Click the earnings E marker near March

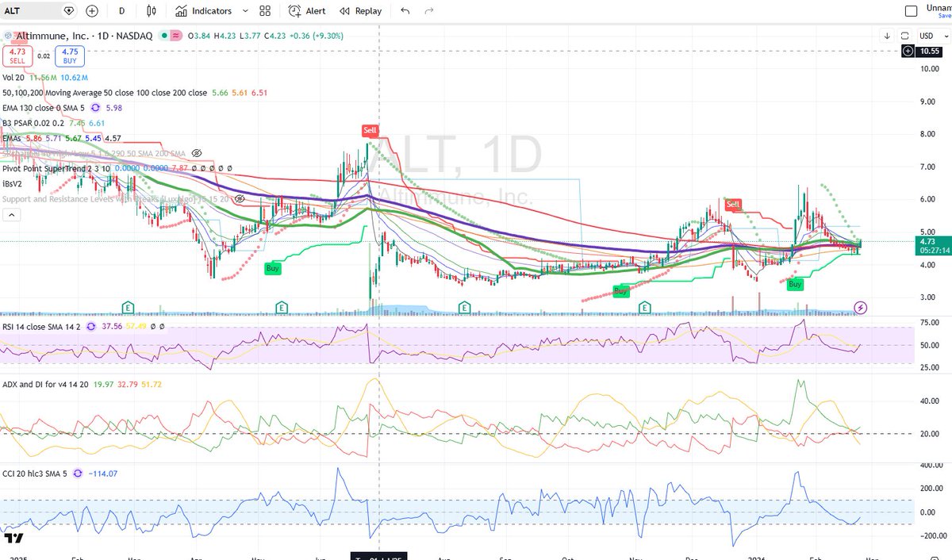pyautogui.click(x=127, y=306)
